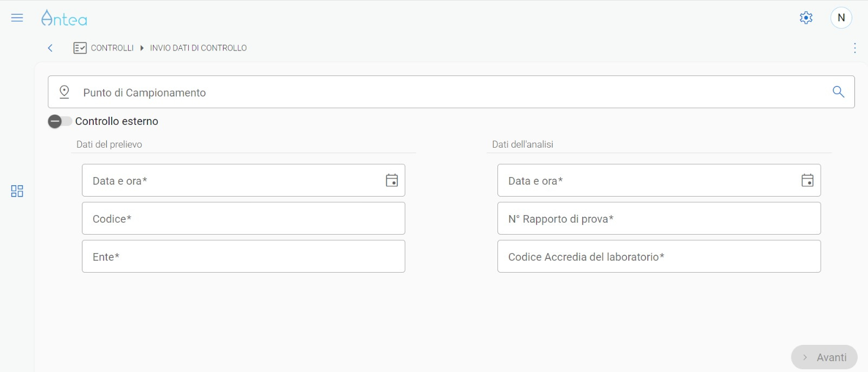The image size is (868, 372).
Task: Click the Controlli checklist icon
Action: [x=80, y=48]
